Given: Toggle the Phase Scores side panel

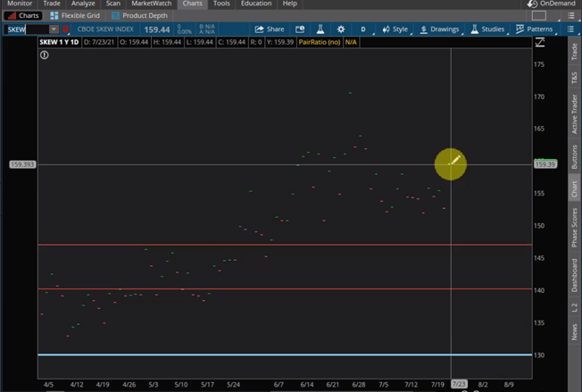Looking at the screenshot, I should [574, 229].
